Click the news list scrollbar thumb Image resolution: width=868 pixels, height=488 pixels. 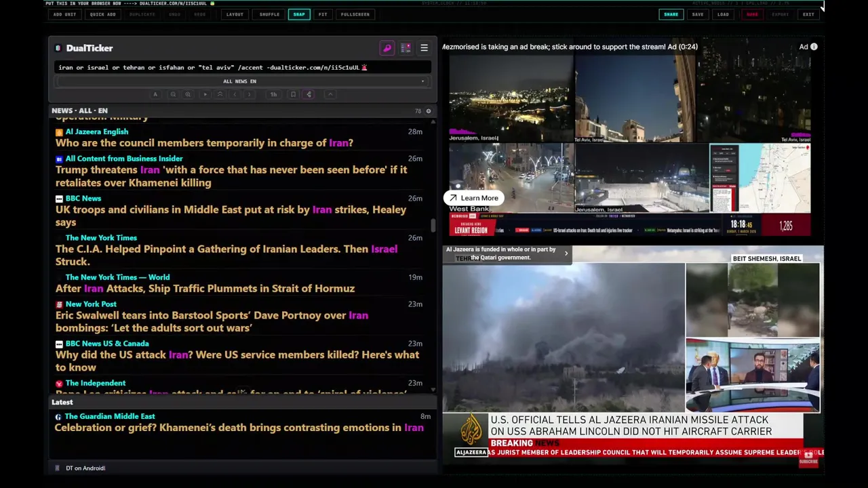coord(433,226)
